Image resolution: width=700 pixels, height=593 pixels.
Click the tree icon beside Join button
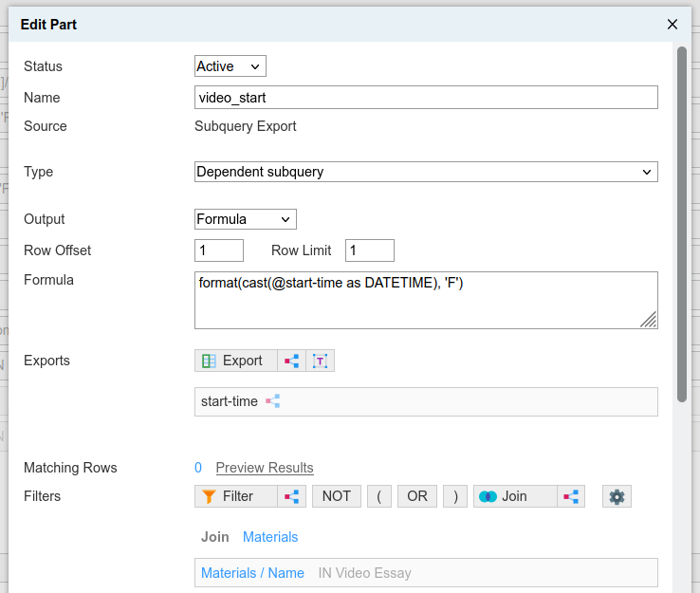pyautogui.click(x=571, y=496)
